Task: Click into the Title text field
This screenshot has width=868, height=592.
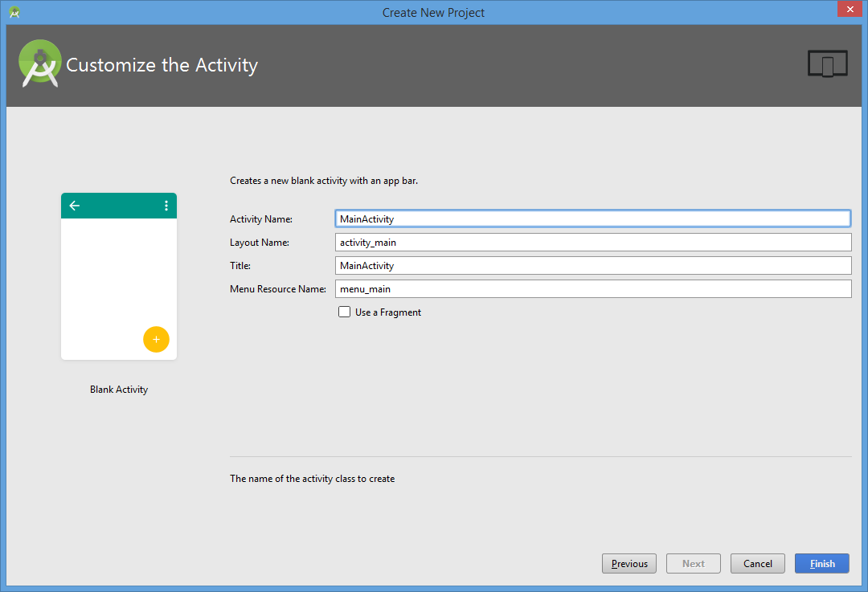Action: 593,266
